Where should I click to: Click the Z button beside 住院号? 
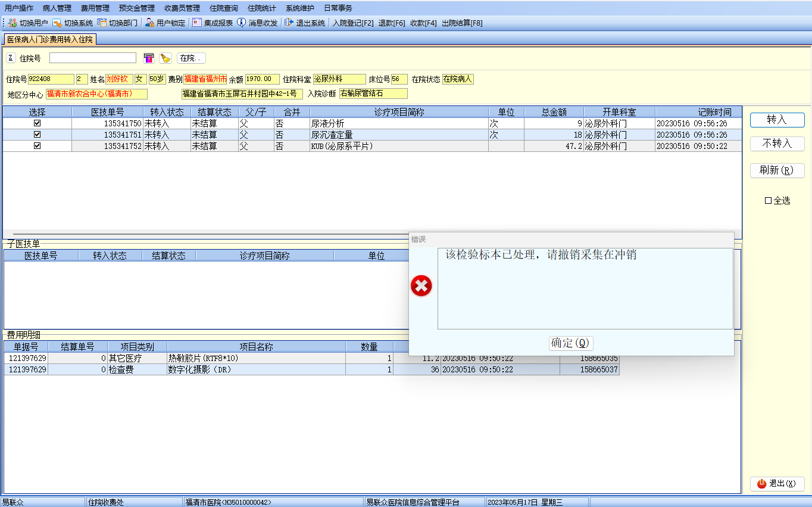[x=11, y=58]
